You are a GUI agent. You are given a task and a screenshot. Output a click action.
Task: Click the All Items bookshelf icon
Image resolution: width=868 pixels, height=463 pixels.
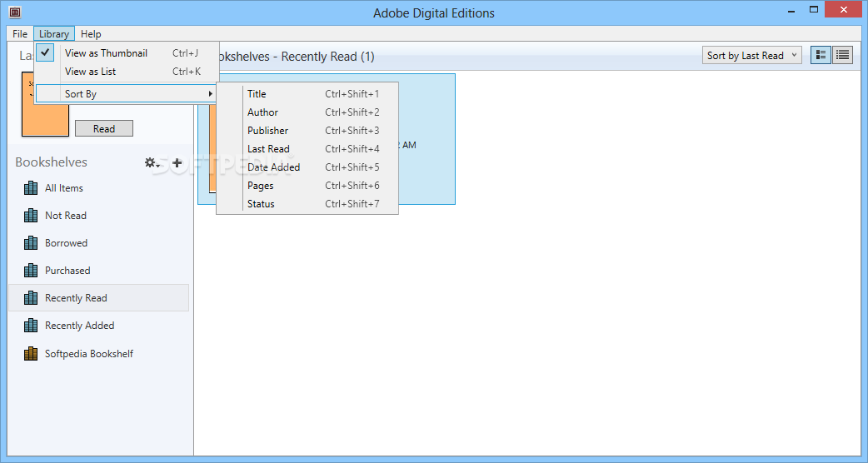pyautogui.click(x=31, y=188)
